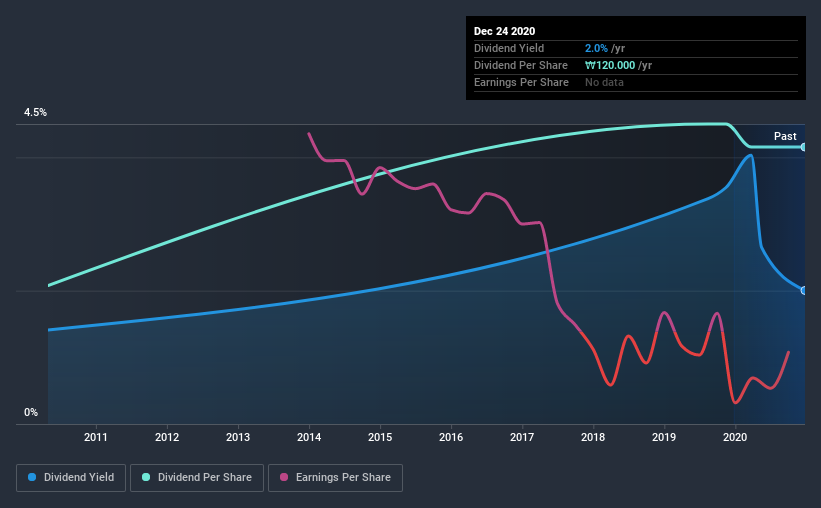Click the 2.0% dividend yield value
821x508 pixels.
click(x=596, y=48)
